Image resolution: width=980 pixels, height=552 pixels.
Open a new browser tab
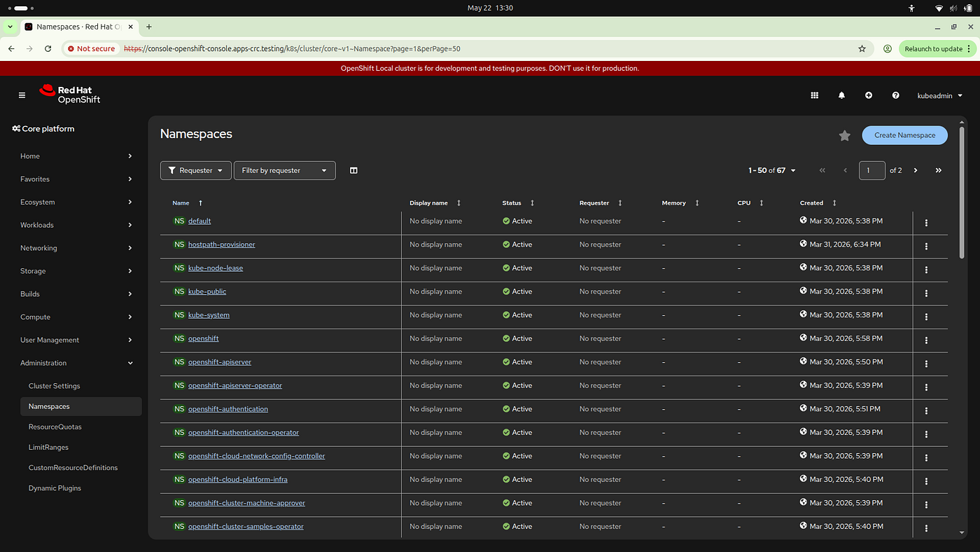pos(148,27)
